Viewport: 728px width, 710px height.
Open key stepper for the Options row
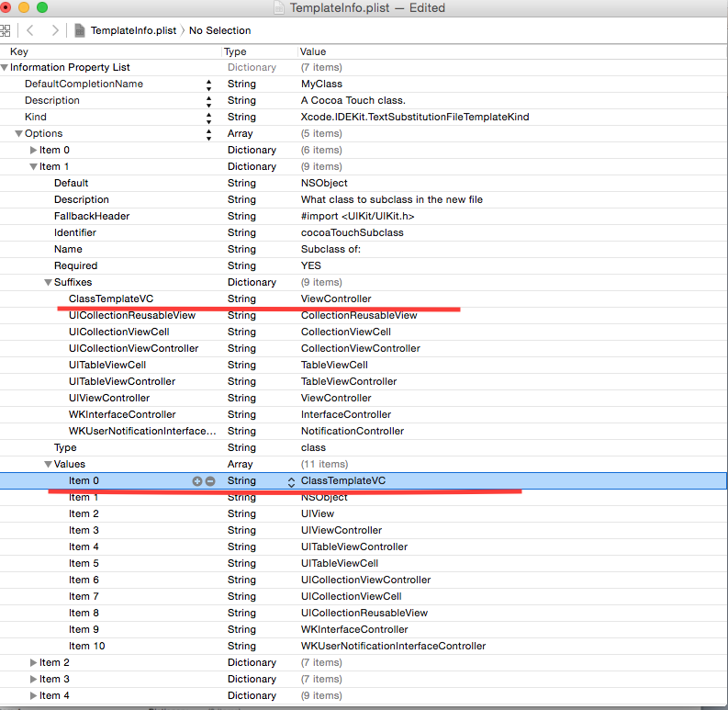coord(209,134)
